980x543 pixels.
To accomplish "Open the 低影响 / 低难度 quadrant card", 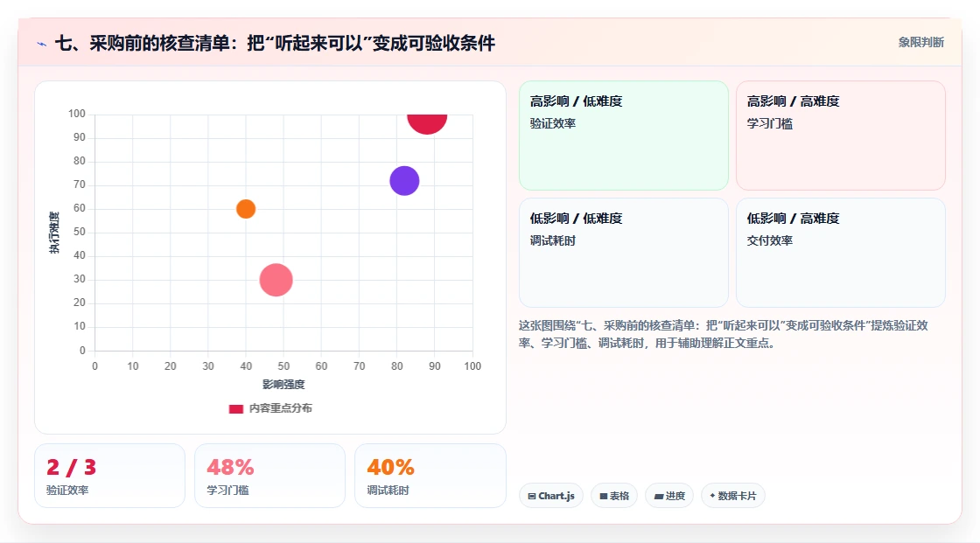I will pyautogui.click(x=624, y=253).
